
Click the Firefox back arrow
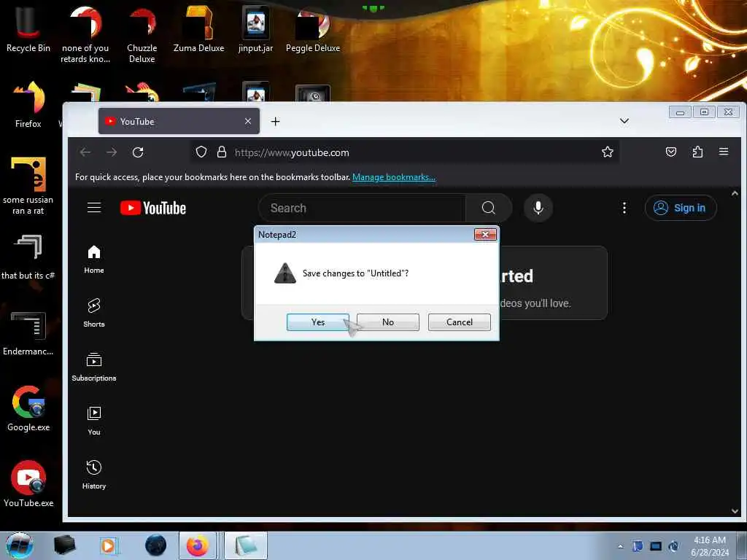[x=85, y=152]
